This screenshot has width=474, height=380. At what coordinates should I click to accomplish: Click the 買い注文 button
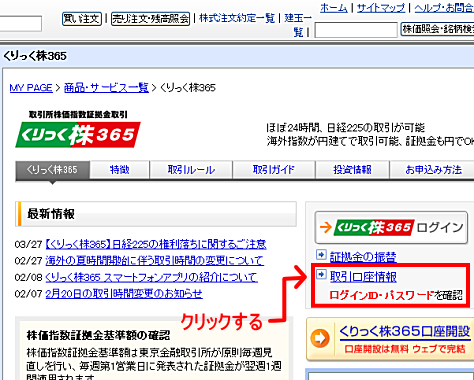(x=82, y=19)
